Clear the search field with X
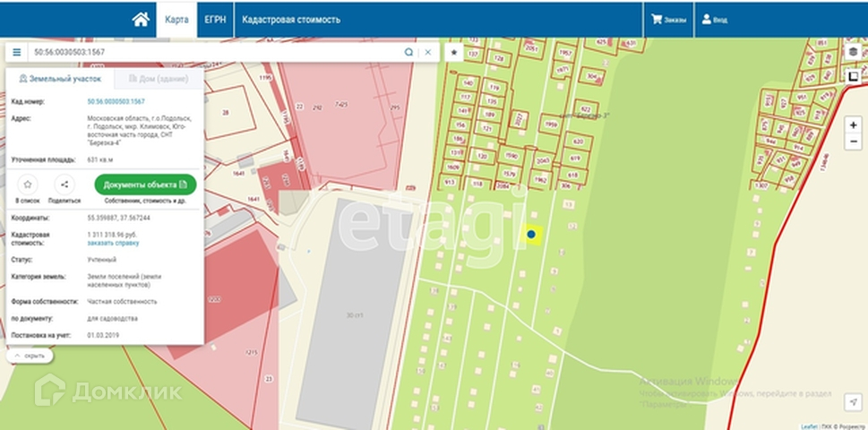This screenshot has height=430, width=868. (428, 53)
